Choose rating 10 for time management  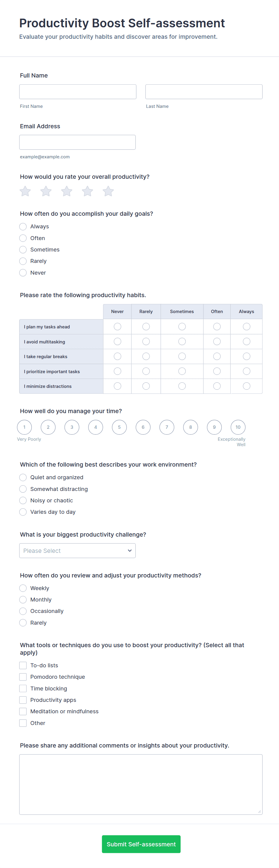[238, 427]
